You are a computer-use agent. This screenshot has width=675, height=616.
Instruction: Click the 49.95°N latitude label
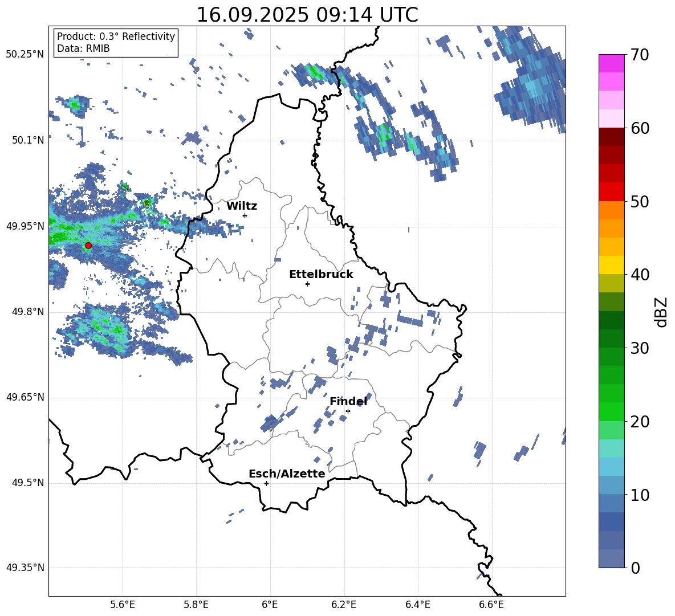pos(25,226)
